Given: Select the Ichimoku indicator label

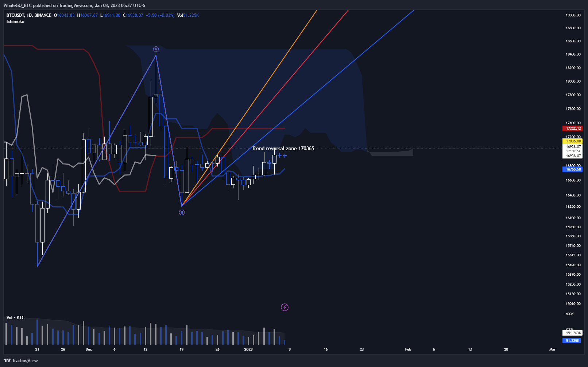Looking at the screenshot, I should click(x=15, y=22).
